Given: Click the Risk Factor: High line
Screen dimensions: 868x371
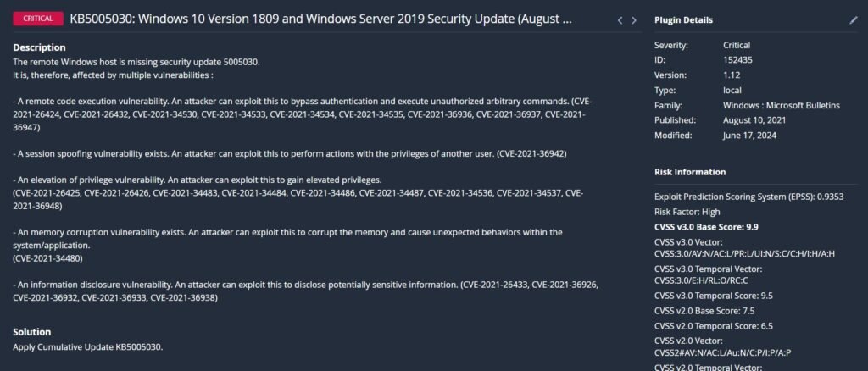Looking at the screenshot, I should click(x=687, y=211).
